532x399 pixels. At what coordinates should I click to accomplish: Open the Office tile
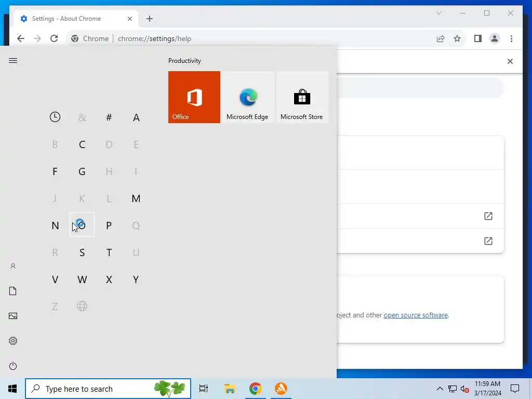[x=194, y=97]
